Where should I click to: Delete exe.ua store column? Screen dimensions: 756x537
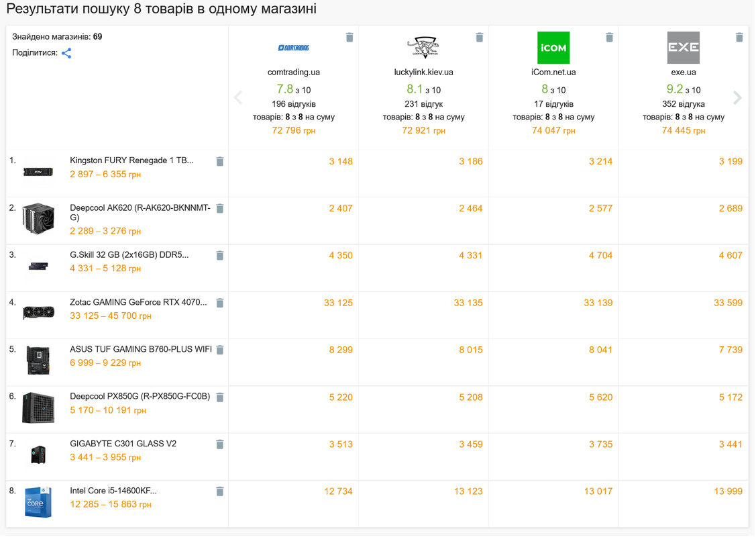tap(739, 37)
